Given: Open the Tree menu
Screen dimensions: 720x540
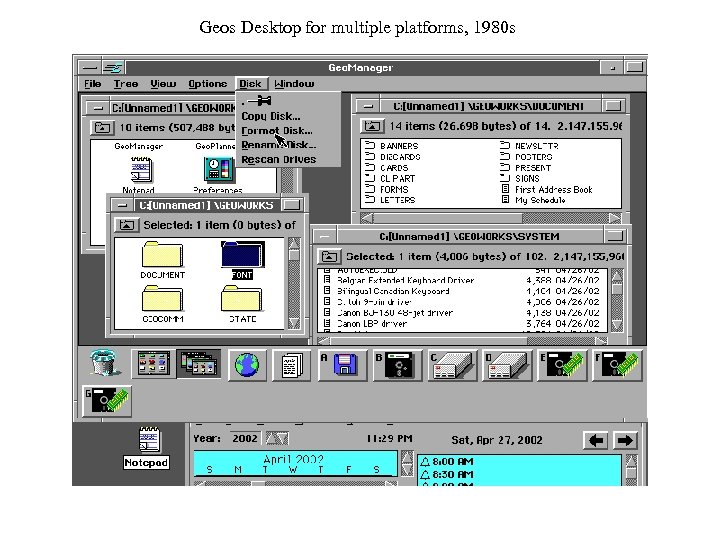Looking at the screenshot, I should pos(126,84).
